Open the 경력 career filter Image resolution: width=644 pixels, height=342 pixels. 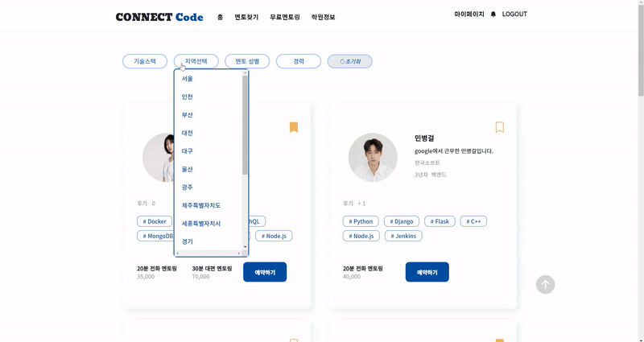[x=299, y=62]
